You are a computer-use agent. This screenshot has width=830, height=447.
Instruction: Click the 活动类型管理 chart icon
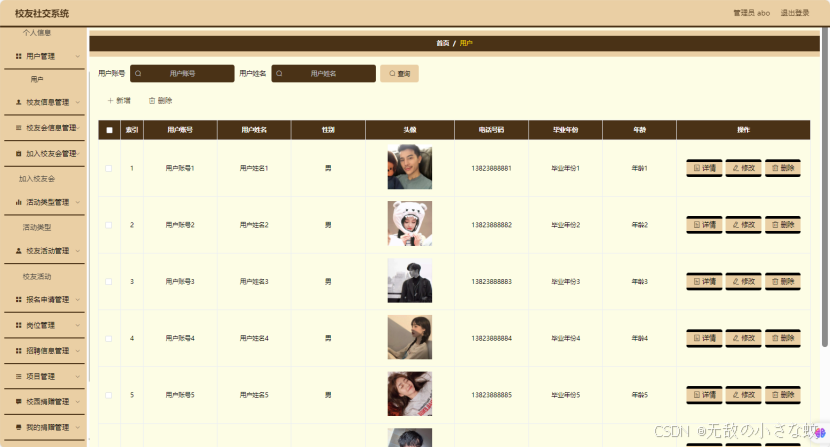[19, 202]
